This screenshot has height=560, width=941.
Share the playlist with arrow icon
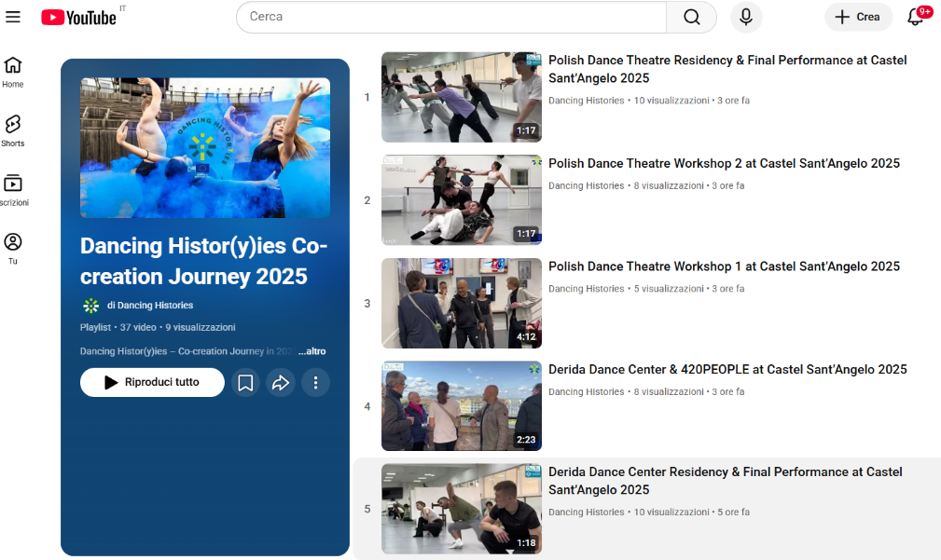tap(280, 382)
